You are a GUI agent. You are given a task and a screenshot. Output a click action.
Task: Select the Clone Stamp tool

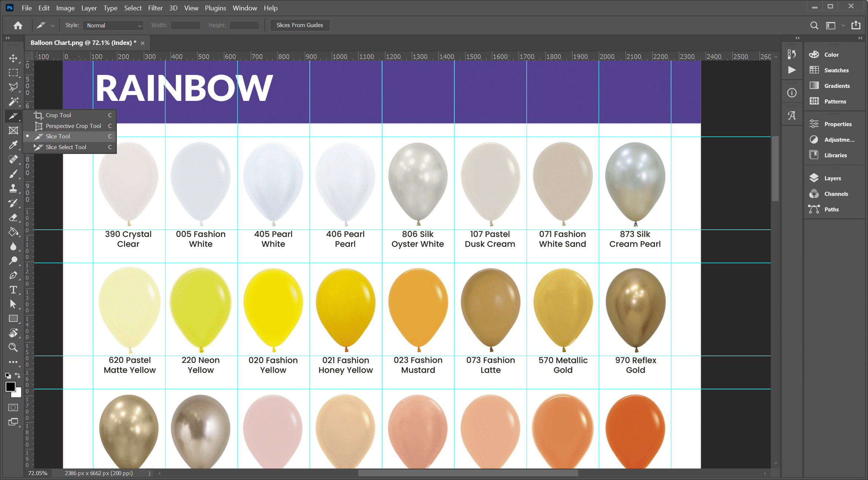click(13, 188)
